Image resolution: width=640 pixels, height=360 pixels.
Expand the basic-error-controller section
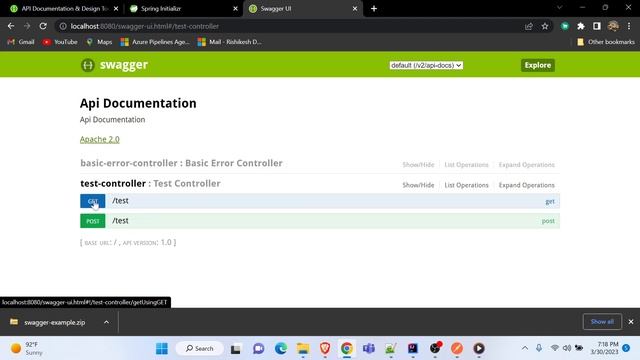point(181,163)
